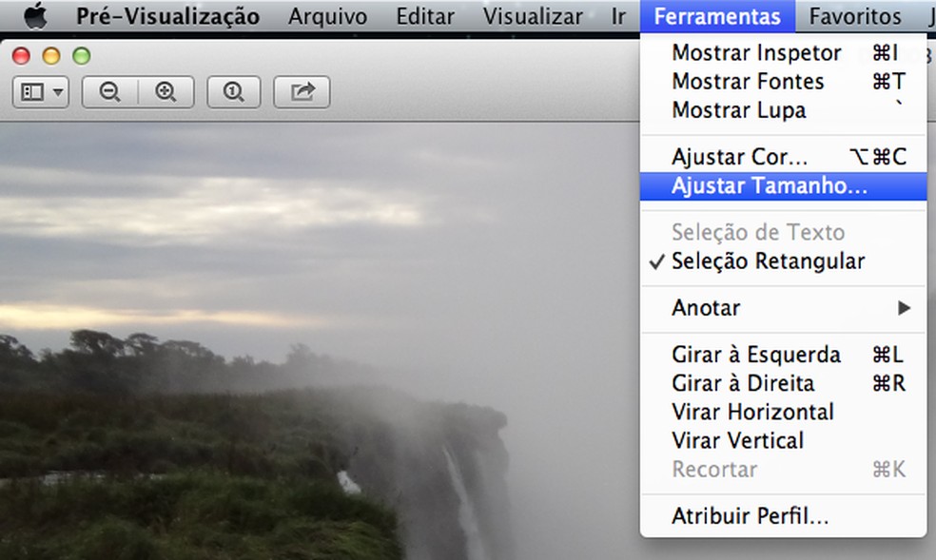Choose Ajustar Tamanho… option

pyautogui.click(x=783, y=186)
